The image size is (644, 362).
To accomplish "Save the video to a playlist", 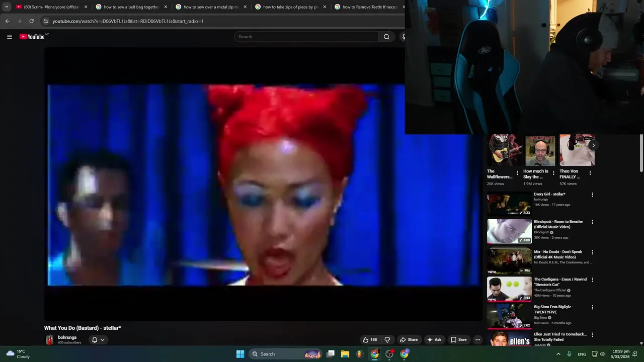I will tap(458, 340).
